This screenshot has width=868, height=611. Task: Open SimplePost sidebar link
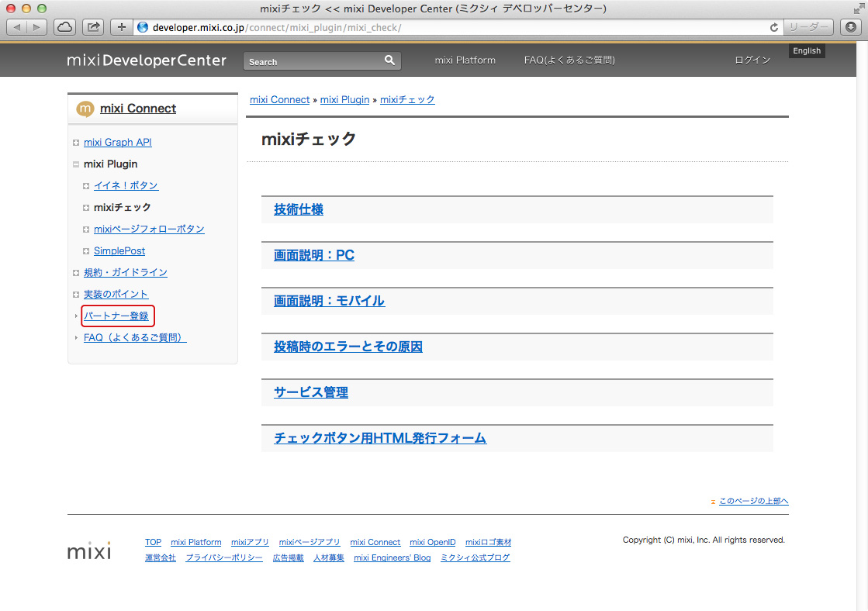(x=119, y=250)
